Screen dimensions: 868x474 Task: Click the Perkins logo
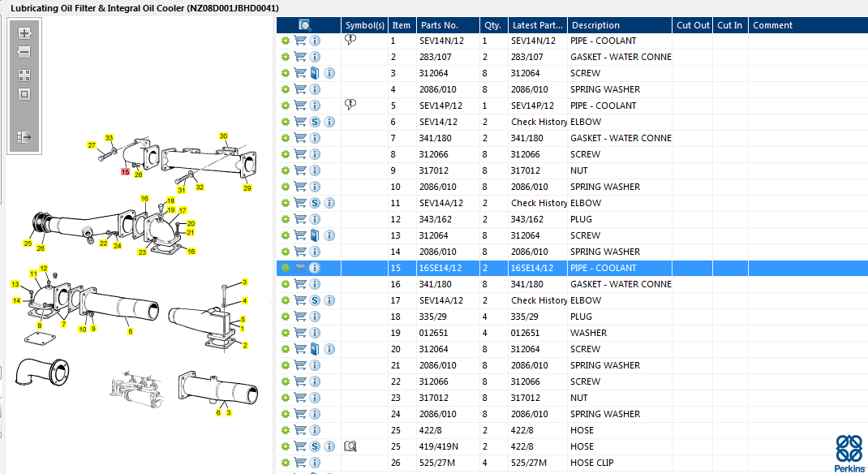(849, 454)
